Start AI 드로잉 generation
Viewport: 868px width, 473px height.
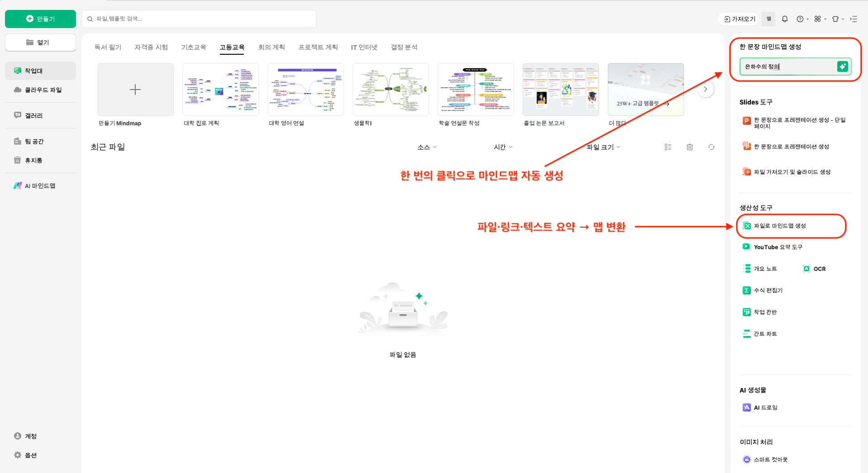pyautogui.click(x=765, y=407)
